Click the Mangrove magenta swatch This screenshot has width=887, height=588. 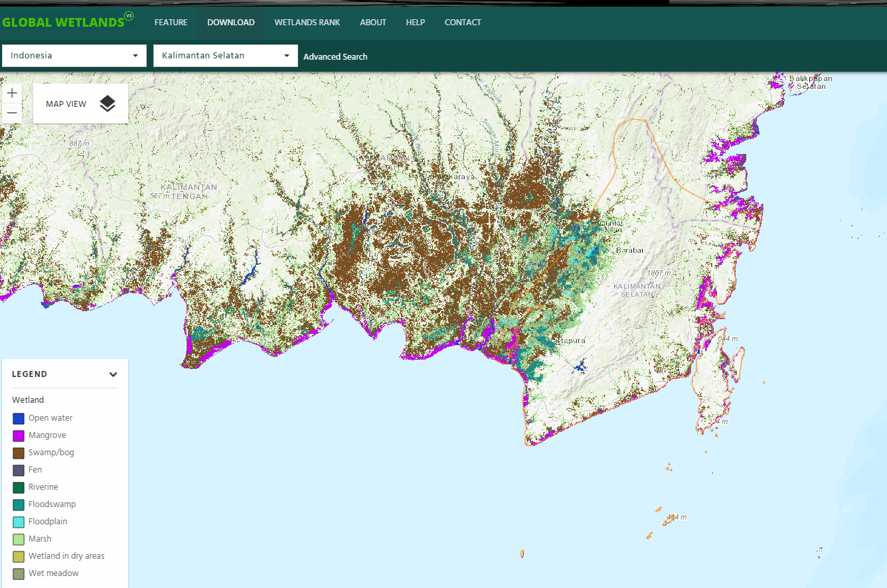tap(19, 435)
